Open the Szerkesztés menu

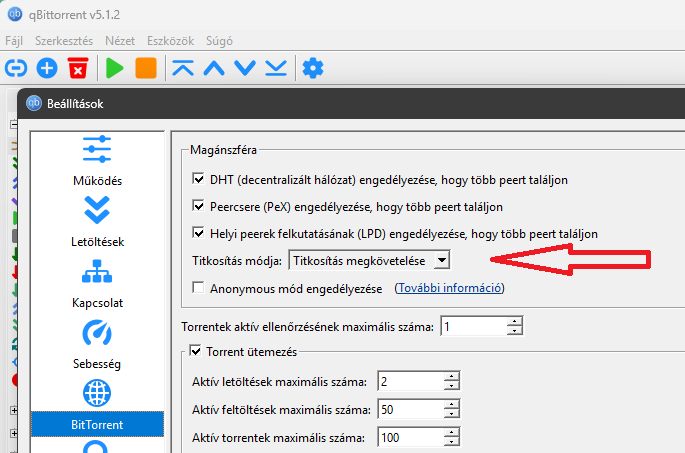[64, 41]
